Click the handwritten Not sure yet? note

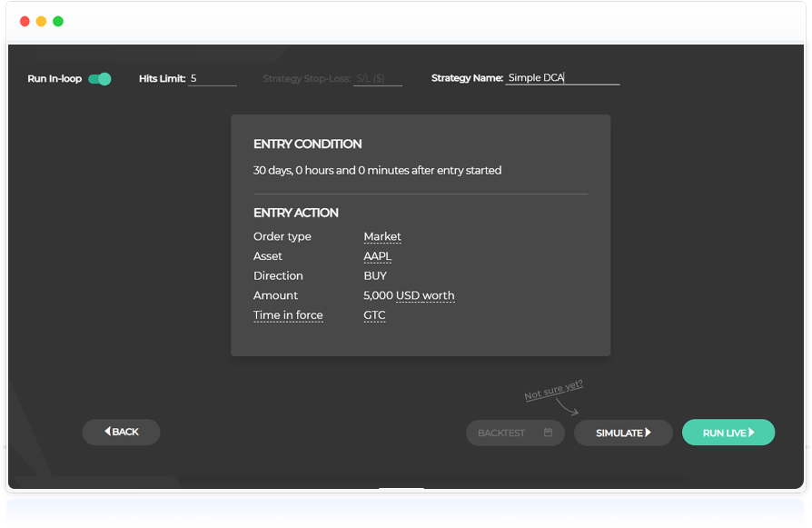554,390
